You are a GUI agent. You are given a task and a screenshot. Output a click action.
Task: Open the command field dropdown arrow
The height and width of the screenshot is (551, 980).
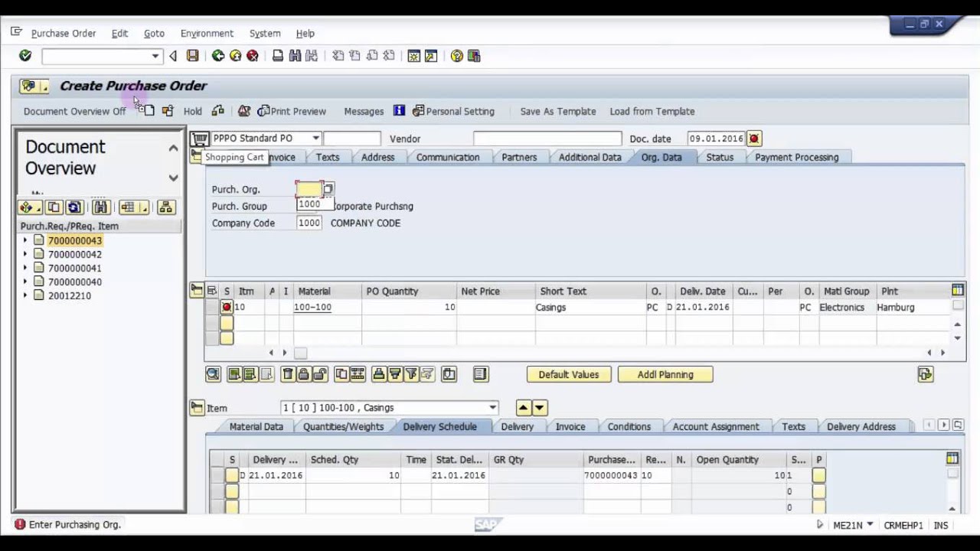[x=155, y=56]
